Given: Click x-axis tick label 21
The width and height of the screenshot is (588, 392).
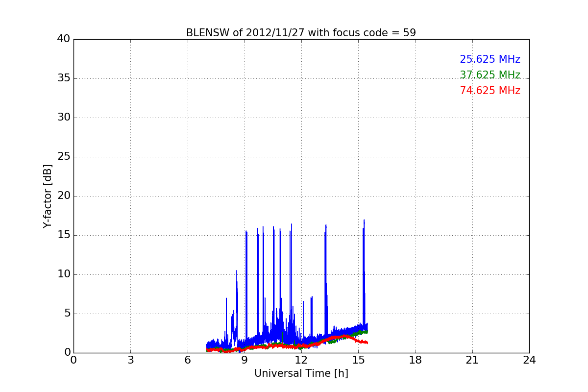Looking at the screenshot, I should [472, 360].
